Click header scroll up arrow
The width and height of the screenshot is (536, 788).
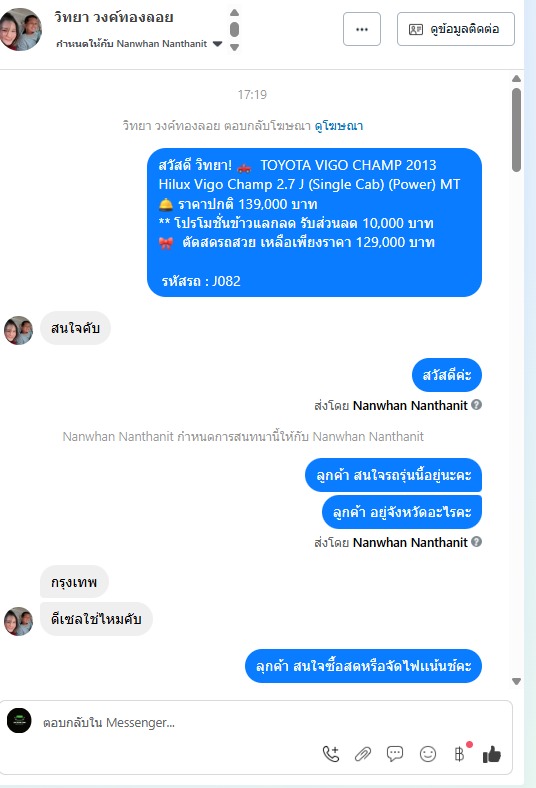[234, 13]
